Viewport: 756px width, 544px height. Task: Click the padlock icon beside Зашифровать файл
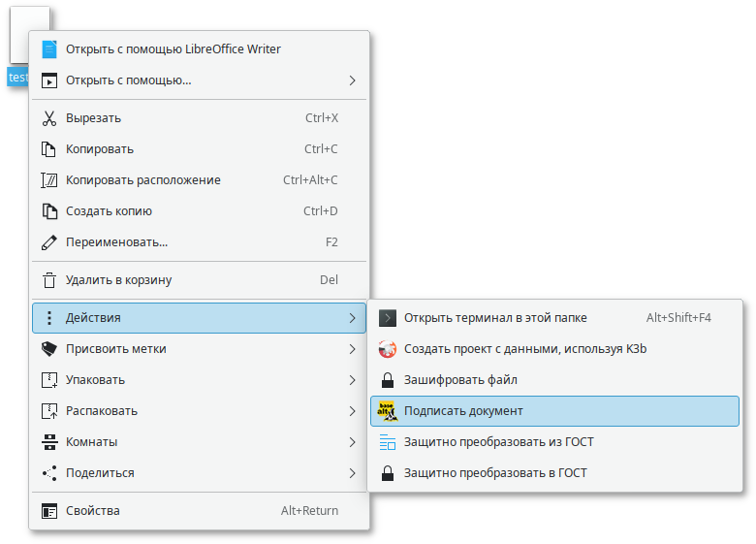387,380
